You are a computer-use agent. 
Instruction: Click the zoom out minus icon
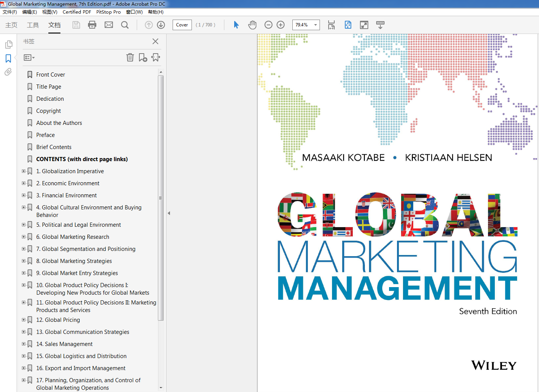pos(269,25)
